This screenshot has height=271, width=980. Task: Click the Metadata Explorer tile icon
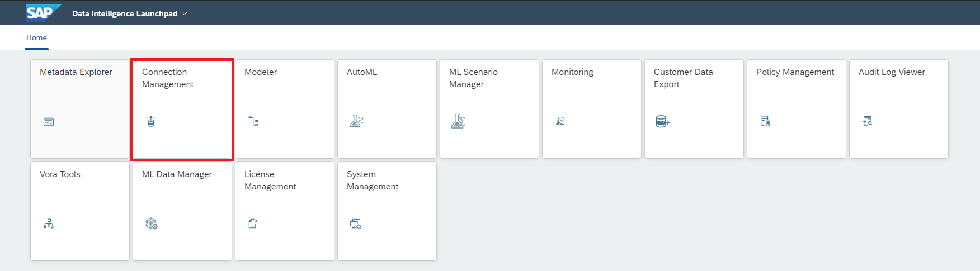pyautogui.click(x=49, y=121)
